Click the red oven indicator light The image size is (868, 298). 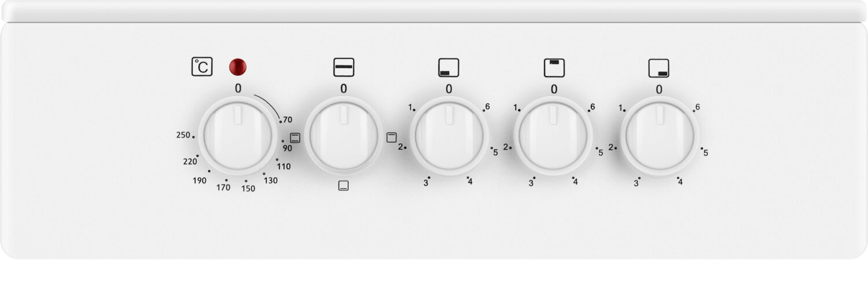(x=238, y=67)
